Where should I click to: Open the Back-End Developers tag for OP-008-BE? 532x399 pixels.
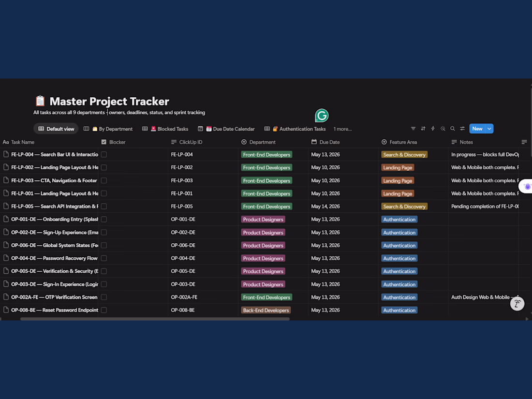[266, 310]
